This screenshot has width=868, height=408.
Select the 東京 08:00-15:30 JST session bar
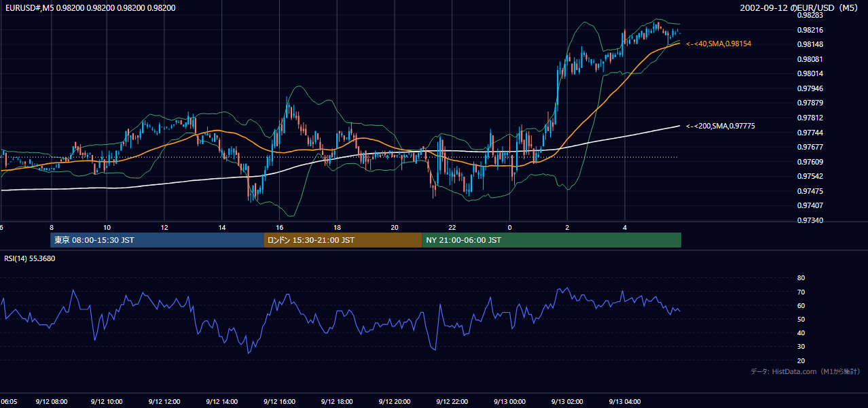(x=157, y=240)
